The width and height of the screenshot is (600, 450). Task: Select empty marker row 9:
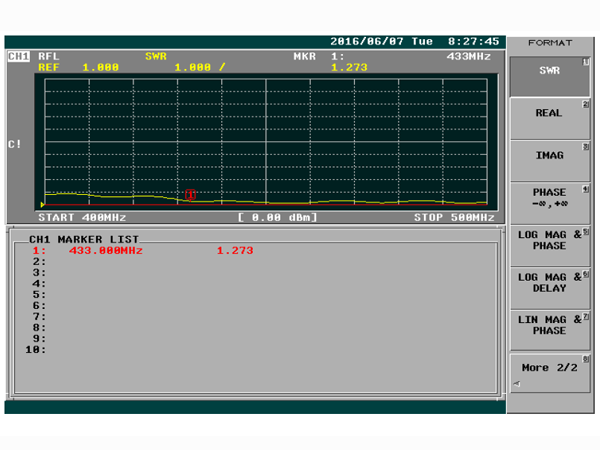[x=39, y=339]
